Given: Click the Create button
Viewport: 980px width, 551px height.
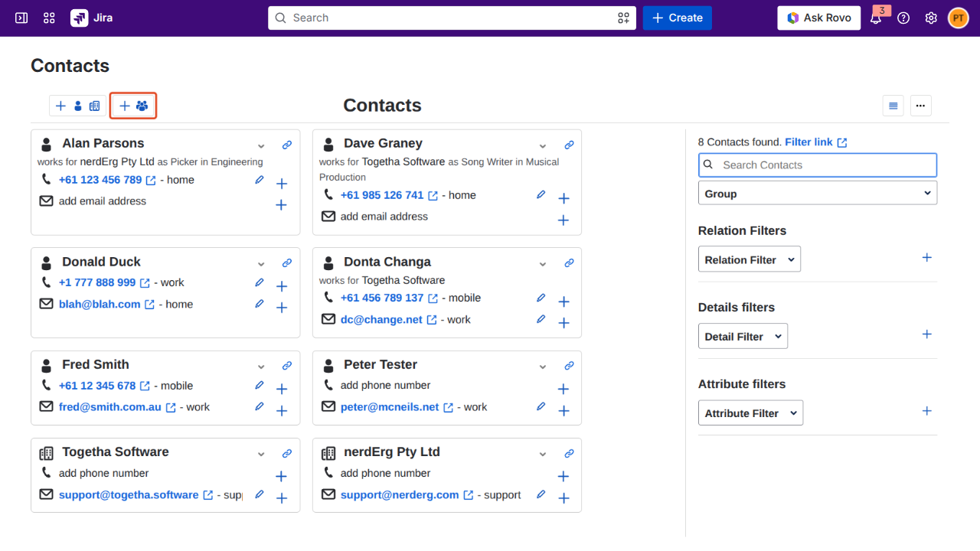Looking at the screenshot, I should (x=678, y=18).
